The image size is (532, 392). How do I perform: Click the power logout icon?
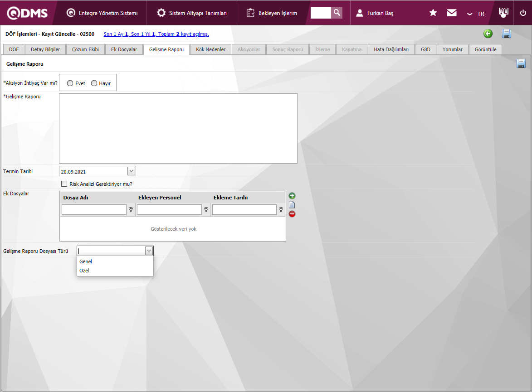coord(523,13)
